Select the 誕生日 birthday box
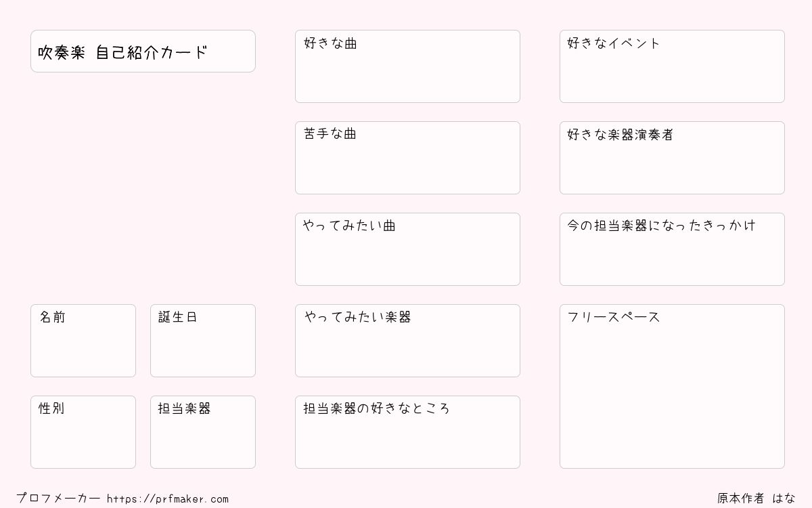Image resolution: width=812 pixels, height=508 pixels. click(x=203, y=341)
